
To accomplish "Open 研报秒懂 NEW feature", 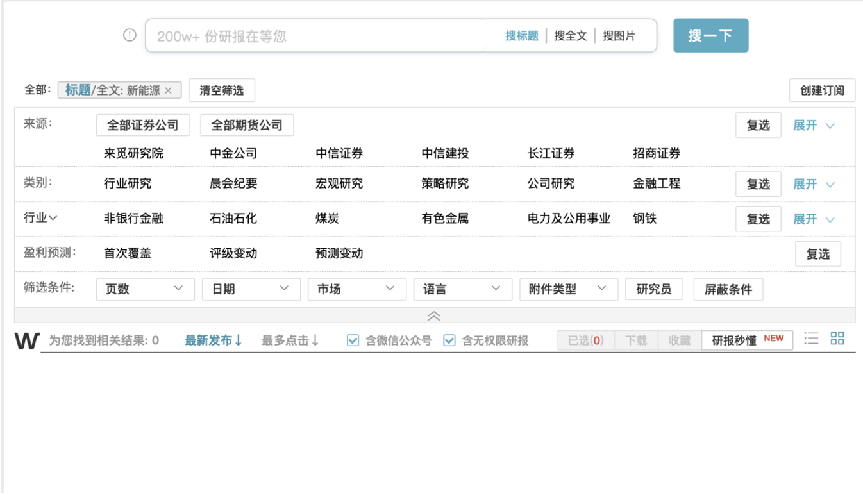I will [x=747, y=340].
